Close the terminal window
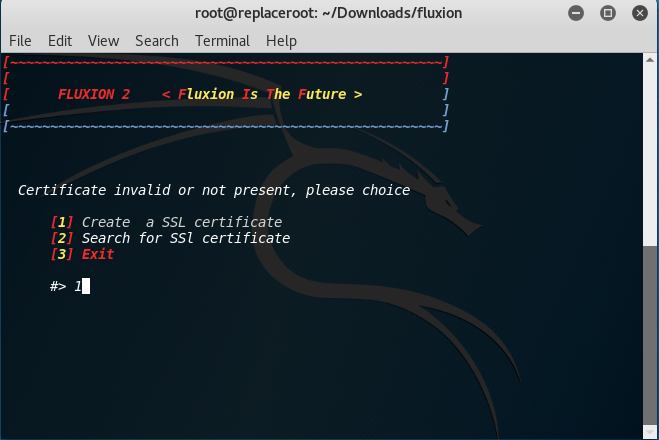 (640, 13)
